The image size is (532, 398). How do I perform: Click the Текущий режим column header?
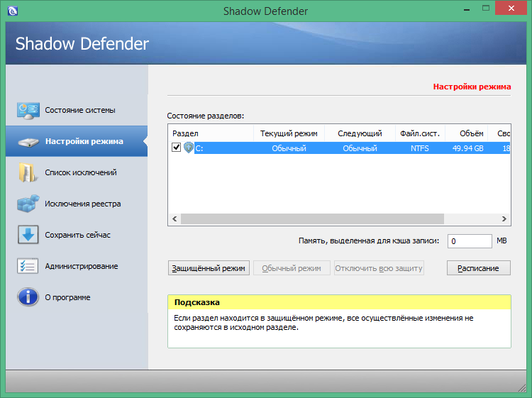tap(289, 133)
